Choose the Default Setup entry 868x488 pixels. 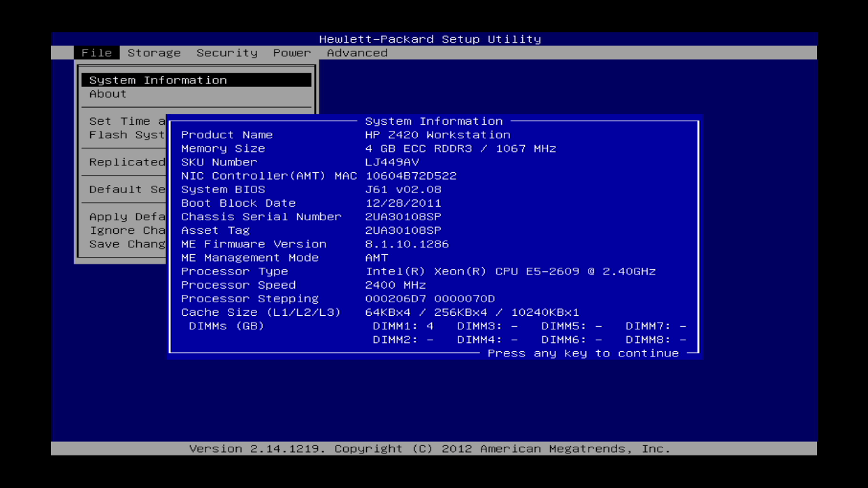(x=127, y=190)
